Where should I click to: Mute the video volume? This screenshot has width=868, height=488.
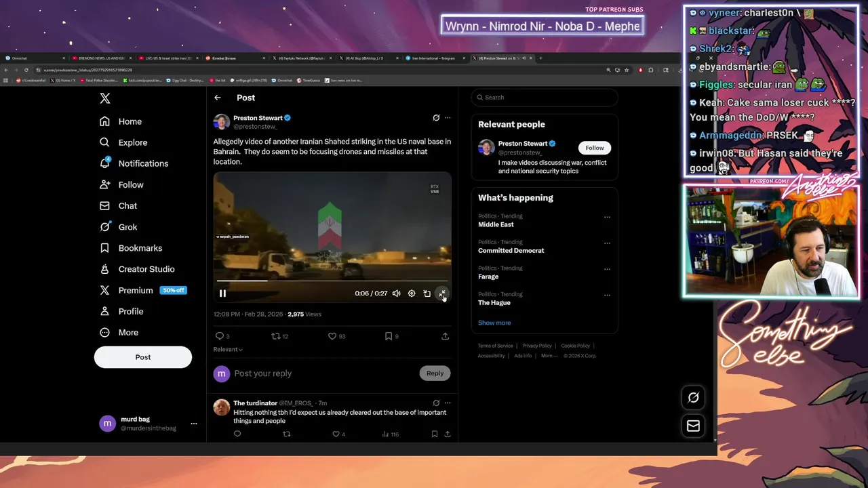(397, 293)
